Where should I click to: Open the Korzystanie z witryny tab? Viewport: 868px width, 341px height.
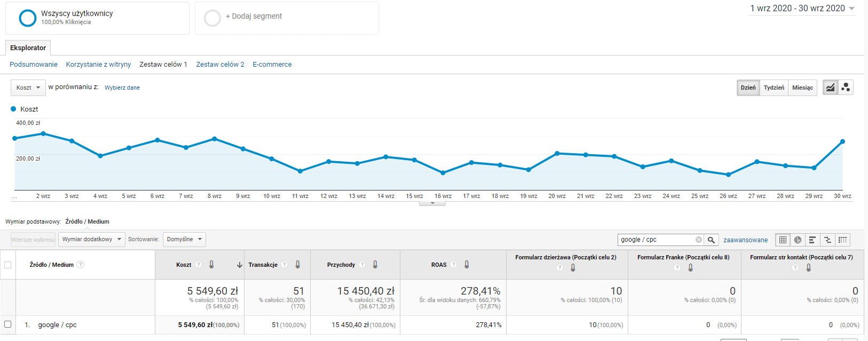(x=98, y=65)
